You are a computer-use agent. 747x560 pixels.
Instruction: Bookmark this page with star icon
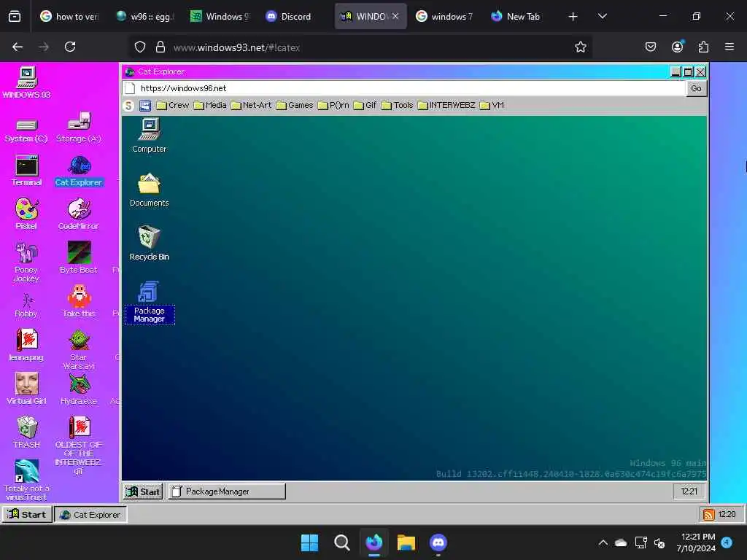click(580, 47)
